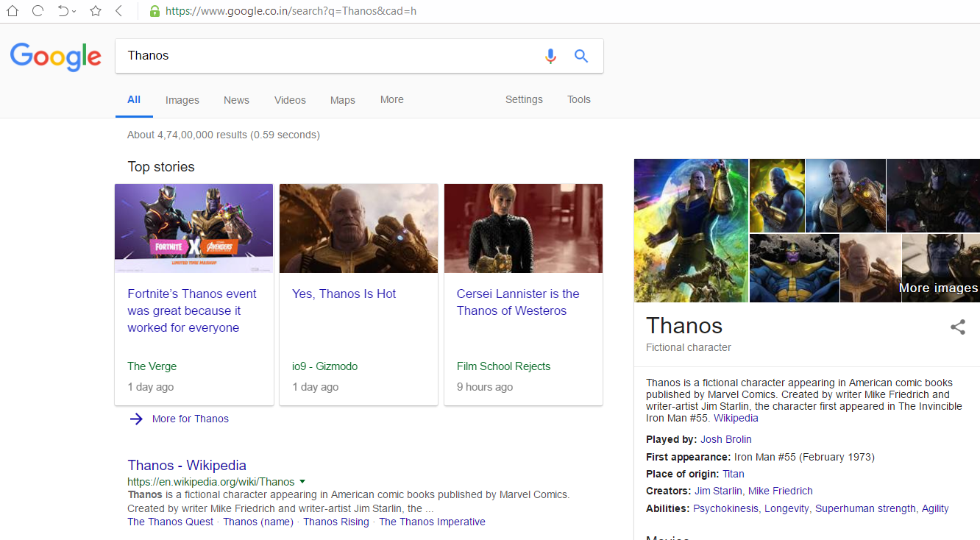Open the Longevity ability link
This screenshot has width=980, height=540.
pos(787,508)
